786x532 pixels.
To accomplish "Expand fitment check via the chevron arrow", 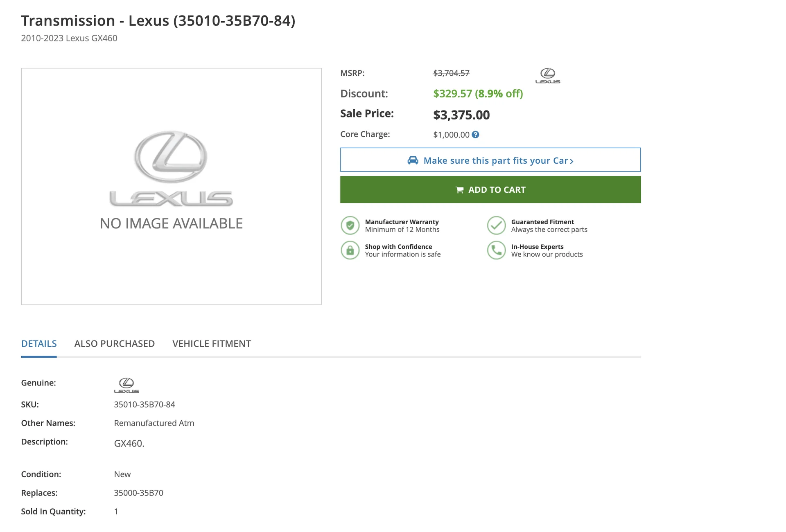I will (x=572, y=161).
